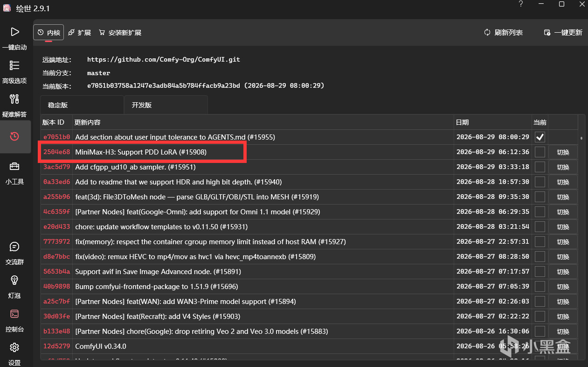
Task: Select the version management clock icon
Action: pos(14,136)
